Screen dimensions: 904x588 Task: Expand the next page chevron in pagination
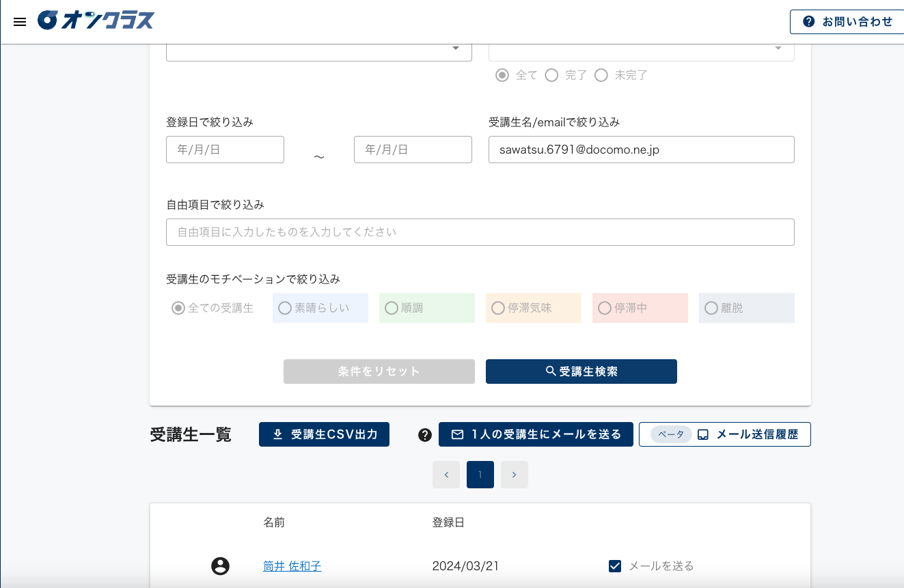[x=514, y=474]
